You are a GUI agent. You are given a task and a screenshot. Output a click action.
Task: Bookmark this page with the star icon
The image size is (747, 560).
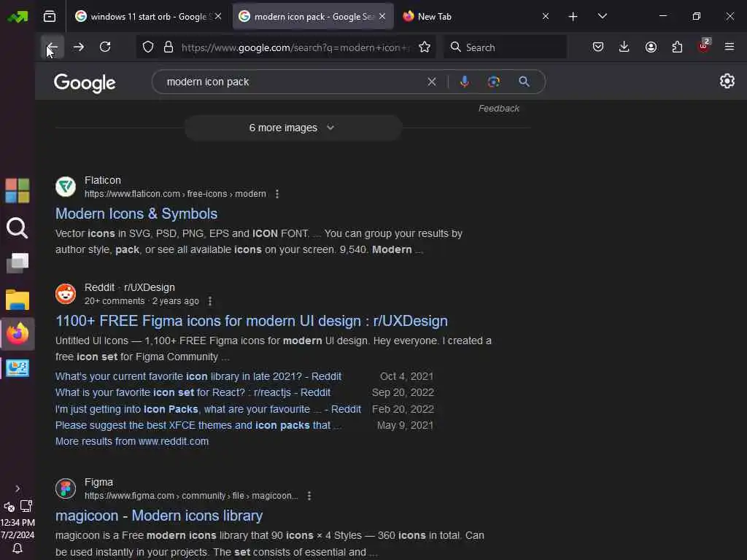pyautogui.click(x=425, y=47)
